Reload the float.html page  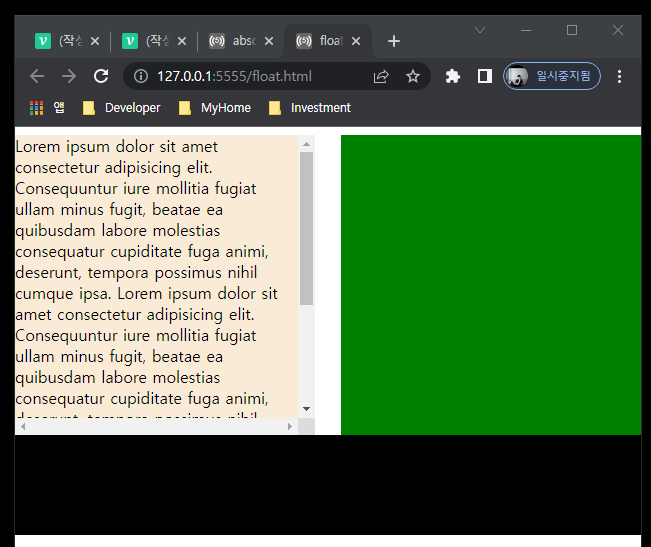pos(101,76)
